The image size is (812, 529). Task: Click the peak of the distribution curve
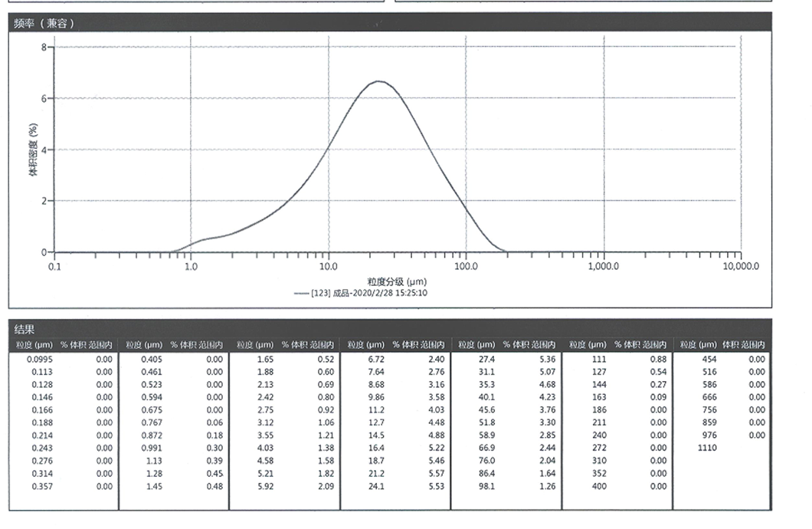click(378, 81)
